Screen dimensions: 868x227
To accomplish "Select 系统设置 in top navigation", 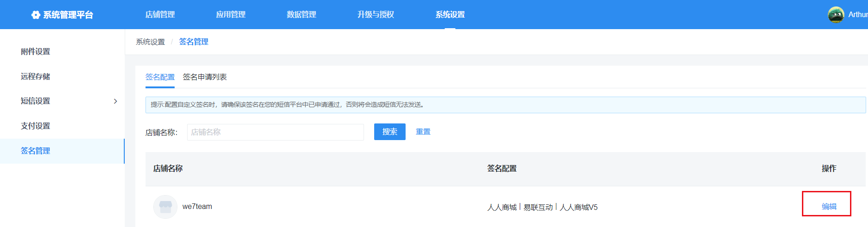I will 450,14.
